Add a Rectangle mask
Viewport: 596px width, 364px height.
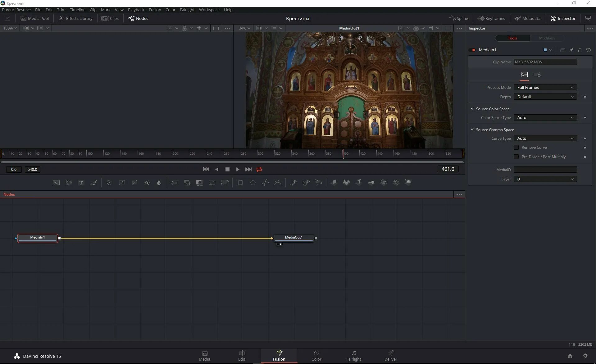click(x=240, y=183)
